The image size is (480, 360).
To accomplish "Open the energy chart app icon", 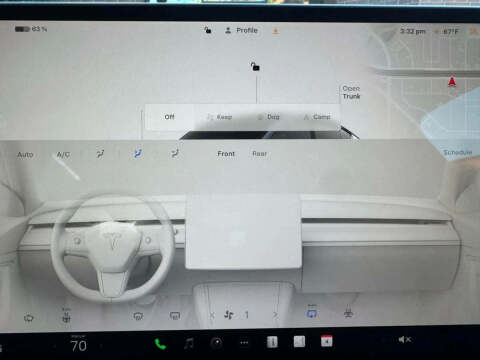I will [299, 341].
